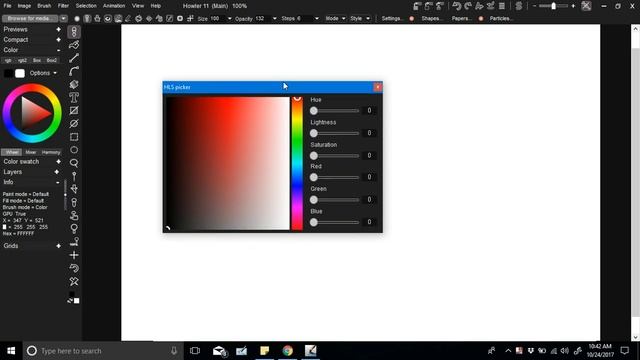640x360 pixels.
Task: Open the Brush menu
Action: coord(44,6)
